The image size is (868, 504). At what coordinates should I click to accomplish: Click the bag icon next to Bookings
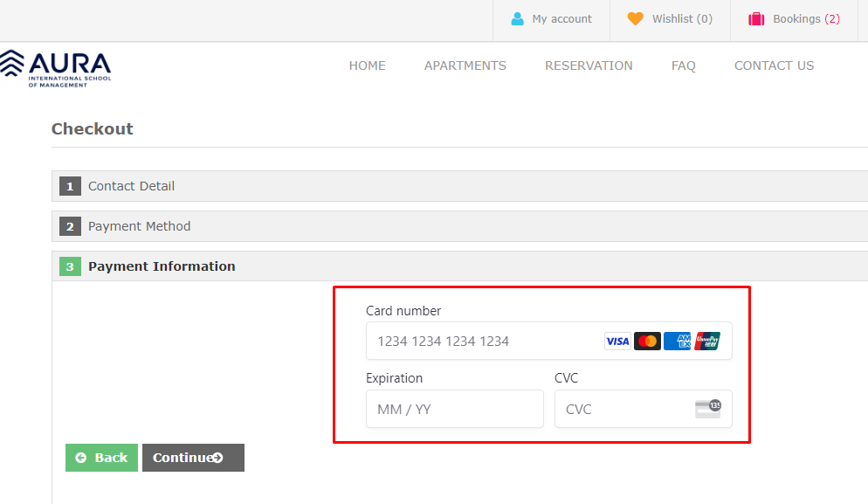pos(756,18)
